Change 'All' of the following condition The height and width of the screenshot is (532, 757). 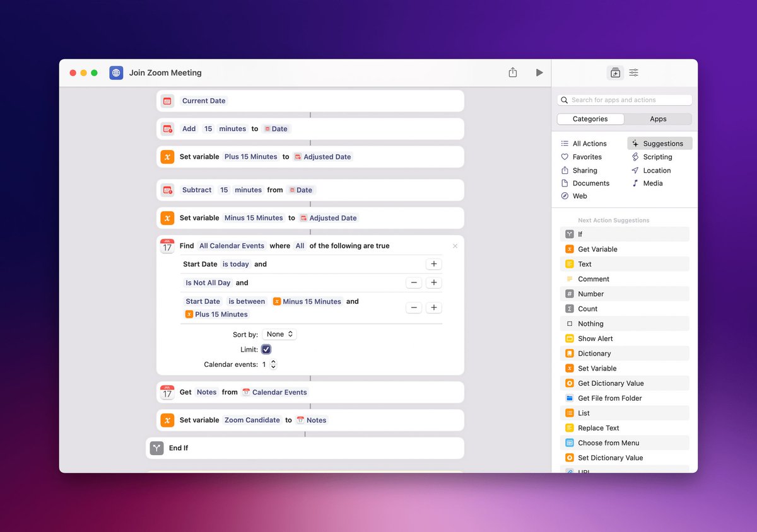pos(300,246)
